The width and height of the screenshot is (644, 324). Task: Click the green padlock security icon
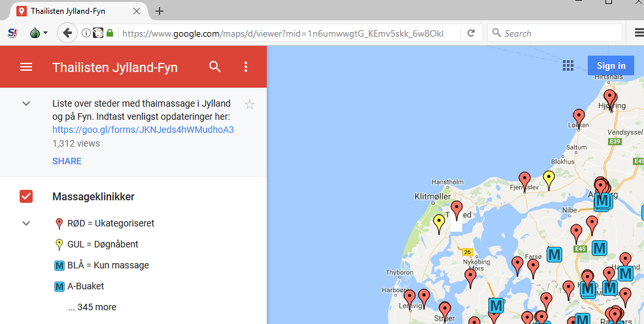(110, 33)
